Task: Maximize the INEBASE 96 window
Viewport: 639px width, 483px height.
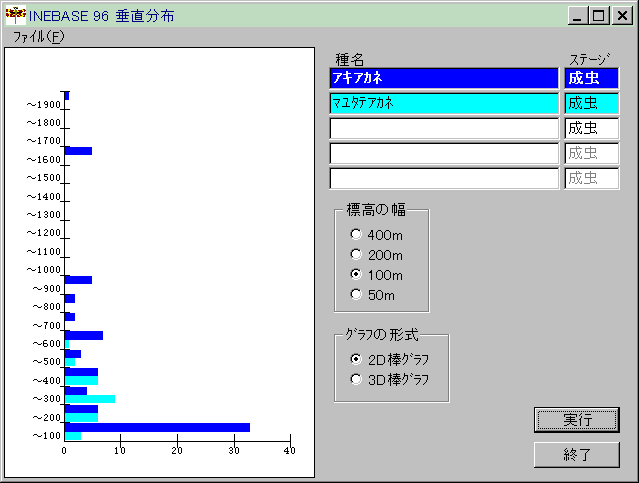Action: (x=599, y=15)
